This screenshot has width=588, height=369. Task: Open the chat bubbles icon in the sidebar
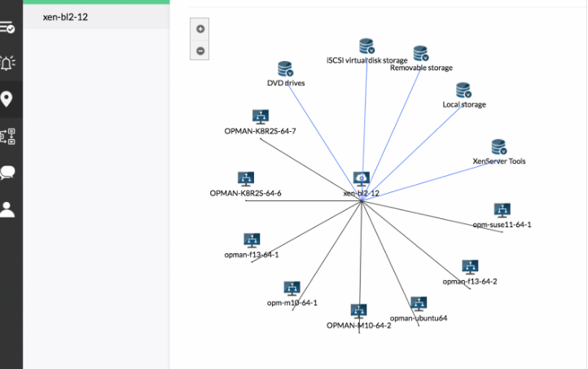click(7, 172)
